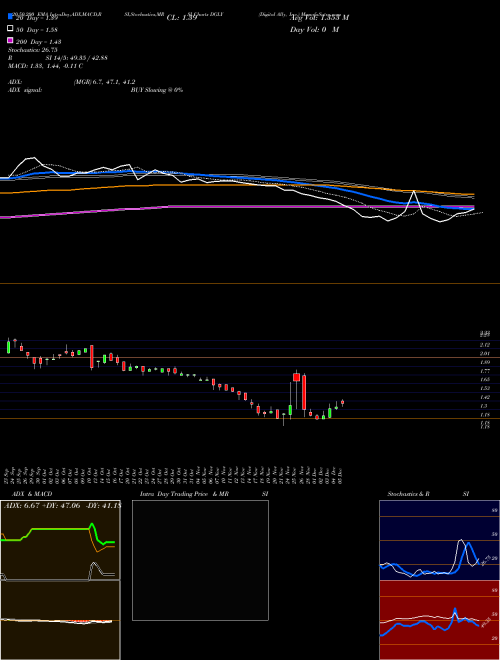Open the MACD lower-left chart panel

pos(60,620)
